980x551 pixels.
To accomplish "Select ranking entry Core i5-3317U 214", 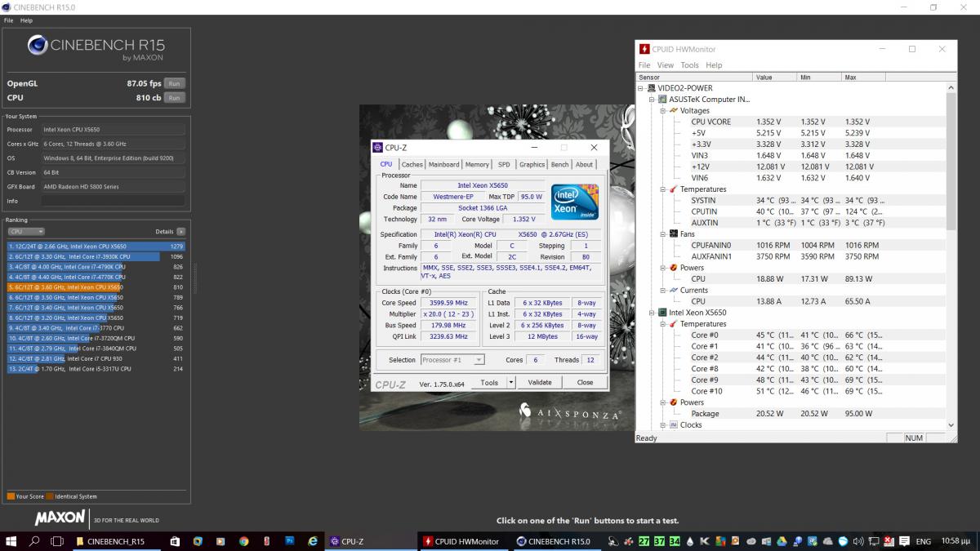I will (96, 369).
